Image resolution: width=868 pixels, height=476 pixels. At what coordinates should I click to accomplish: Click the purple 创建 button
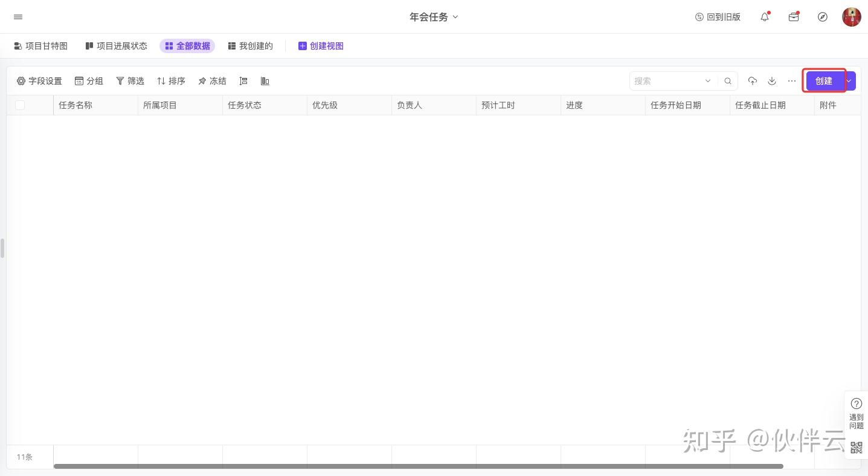pyautogui.click(x=824, y=81)
